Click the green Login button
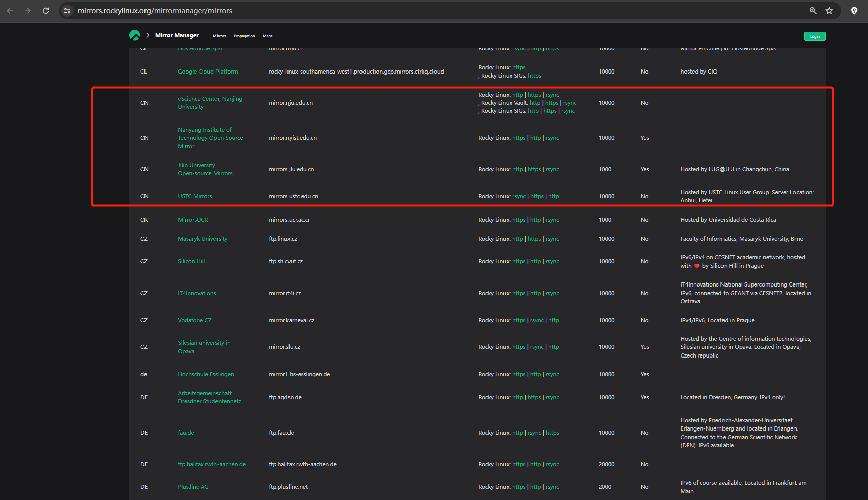Image resolution: width=868 pixels, height=500 pixels. tap(815, 36)
